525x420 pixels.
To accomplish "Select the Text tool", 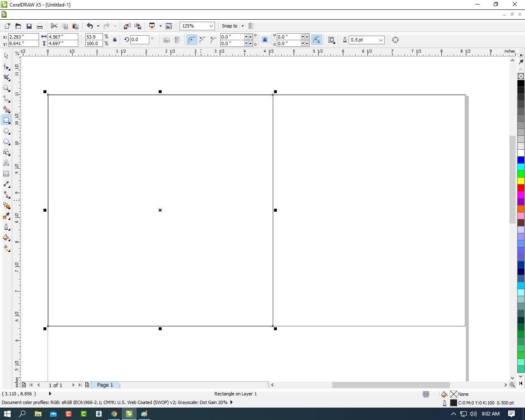I will pos(6,163).
